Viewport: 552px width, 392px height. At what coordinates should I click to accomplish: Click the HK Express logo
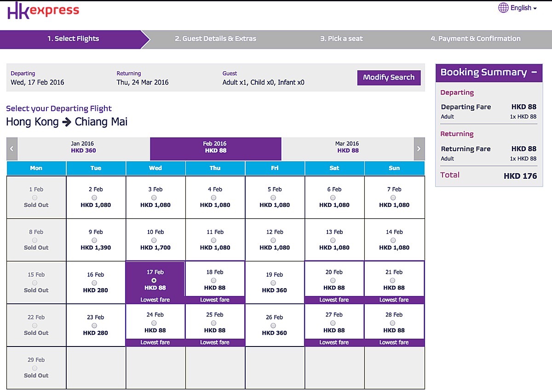[x=43, y=11]
